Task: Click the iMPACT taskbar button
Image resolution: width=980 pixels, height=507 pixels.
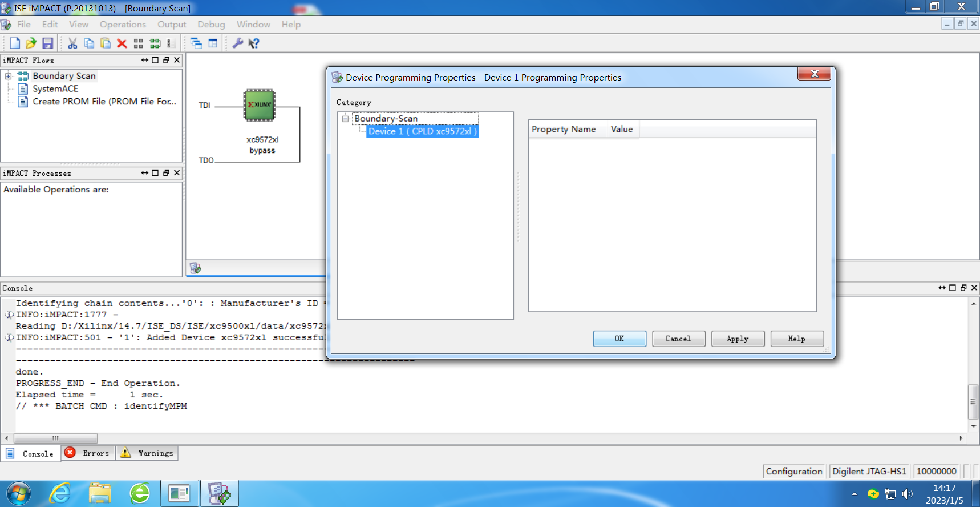Action: [219, 493]
